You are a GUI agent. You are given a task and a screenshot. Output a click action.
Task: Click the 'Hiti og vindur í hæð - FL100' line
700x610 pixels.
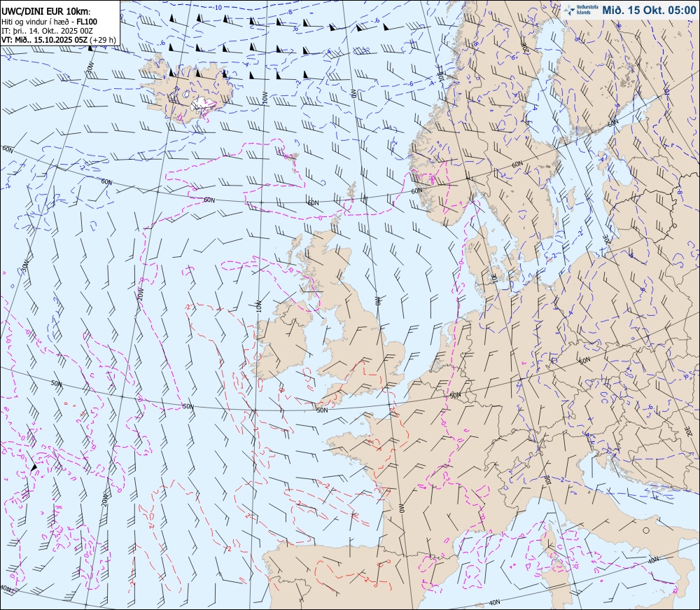(49, 22)
